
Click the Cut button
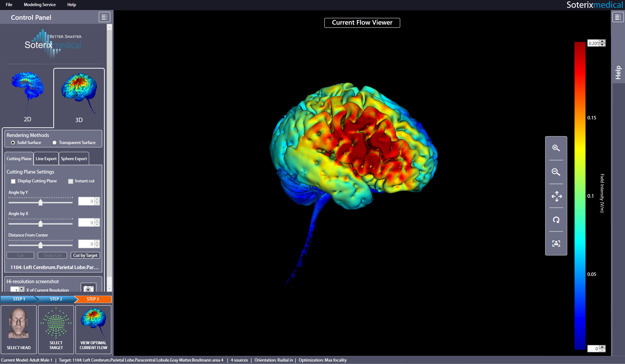pyautogui.click(x=20, y=255)
